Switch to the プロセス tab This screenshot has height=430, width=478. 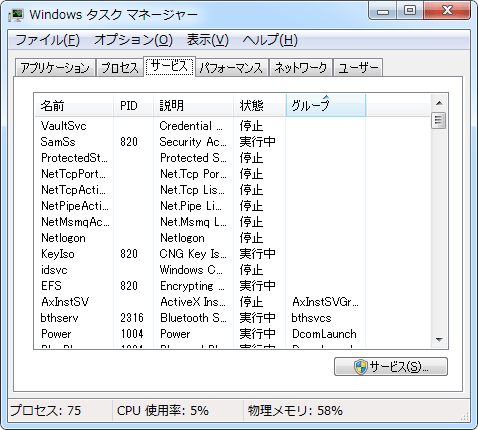click(x=120, y=68)
